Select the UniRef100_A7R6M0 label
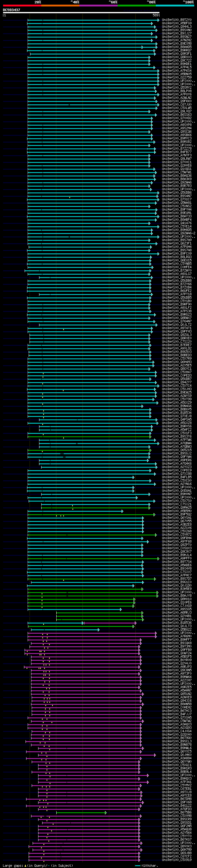This screenshot has width=197, height=868. click(177, 636)
